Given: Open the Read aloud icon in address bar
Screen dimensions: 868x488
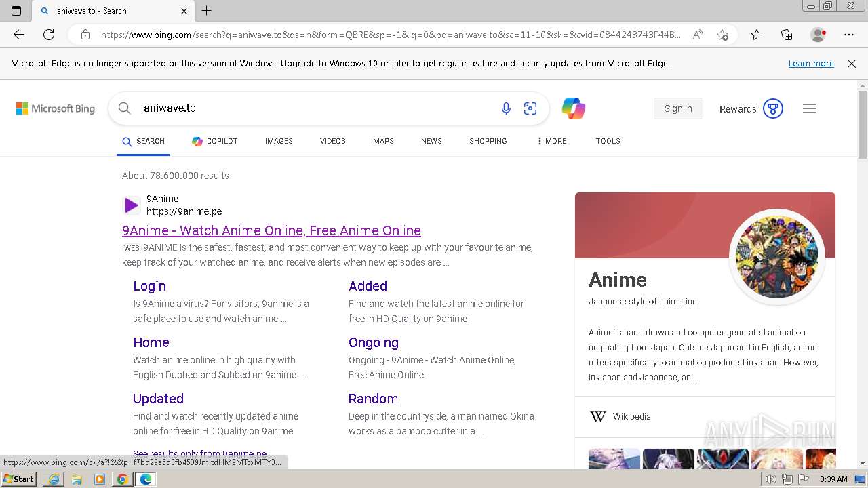Looking at the screenshot, I should click(697, 35).
